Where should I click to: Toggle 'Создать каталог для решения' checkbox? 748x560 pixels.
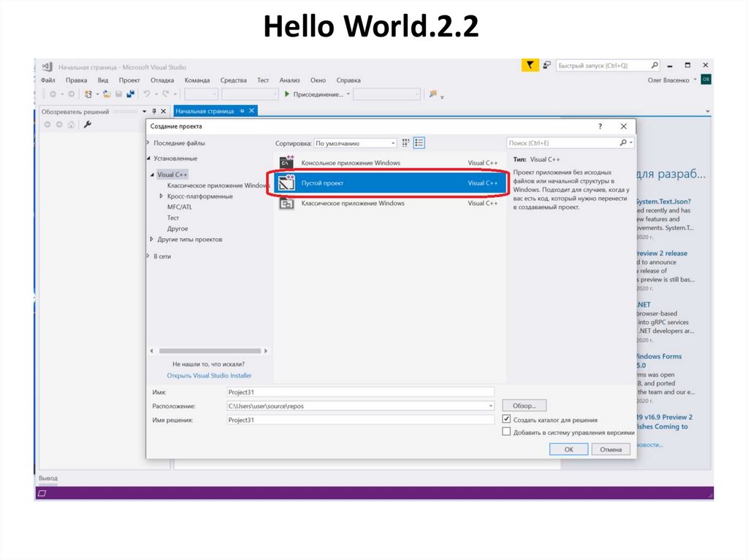point(506,419)
